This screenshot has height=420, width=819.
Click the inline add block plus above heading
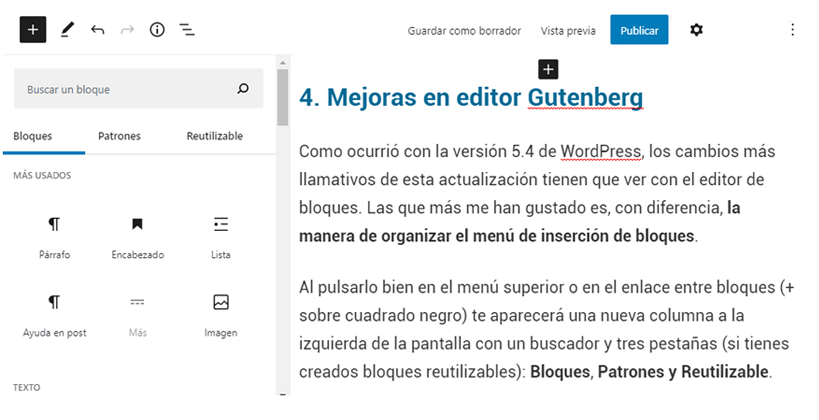(548, 69)
